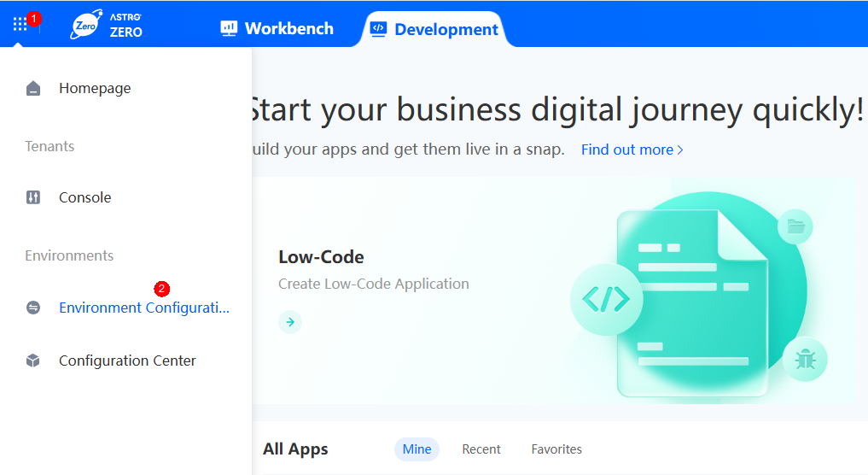Select the Mine apps filter
The image size is (868, 475).
coord(417,449)
